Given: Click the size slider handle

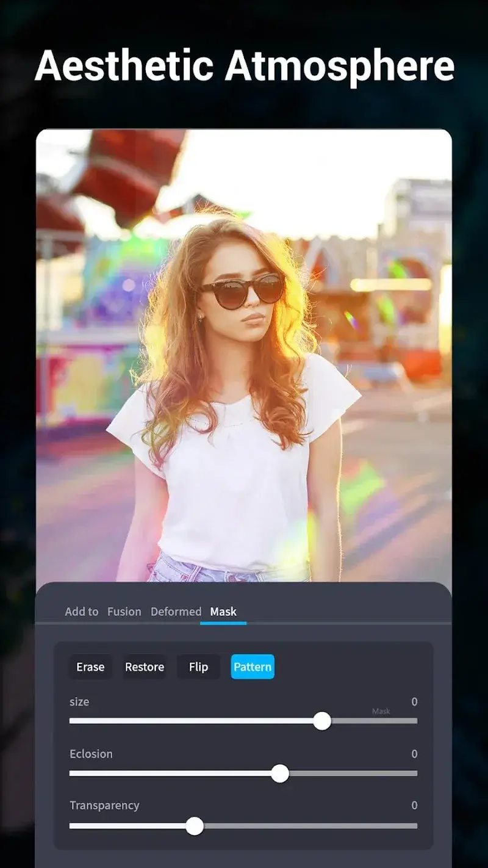Looking at the screenshot, I should pos(323,722).
